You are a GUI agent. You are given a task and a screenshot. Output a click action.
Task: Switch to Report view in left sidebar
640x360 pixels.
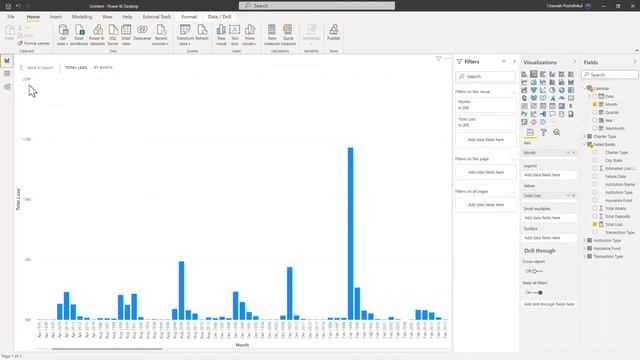click(7, 61)
